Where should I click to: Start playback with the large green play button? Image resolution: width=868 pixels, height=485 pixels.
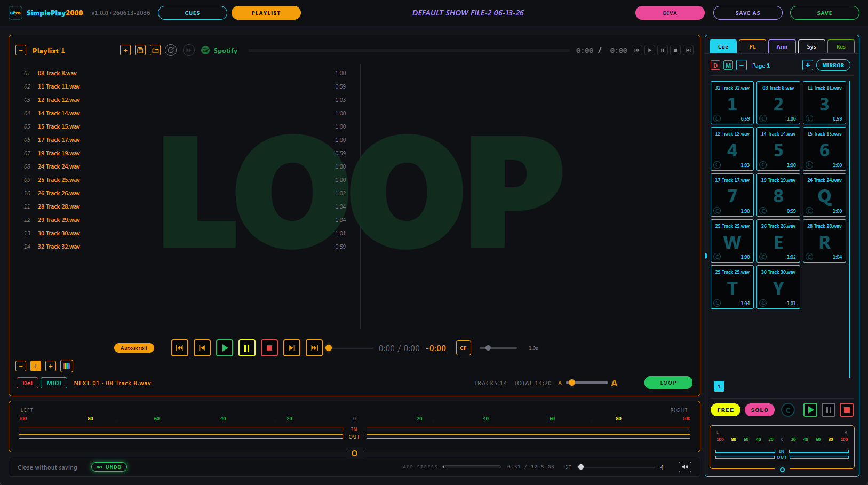coord(225,348)
